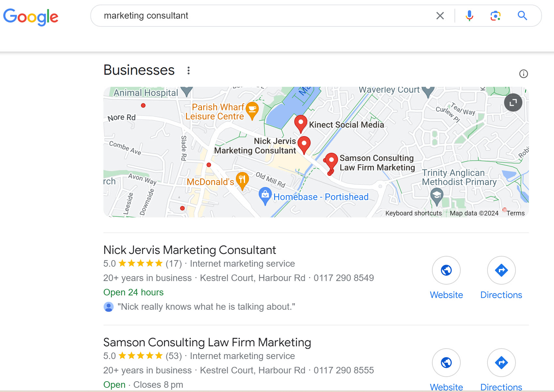
Task: Clear the search box with the X icon
Action: pos(440,16)
